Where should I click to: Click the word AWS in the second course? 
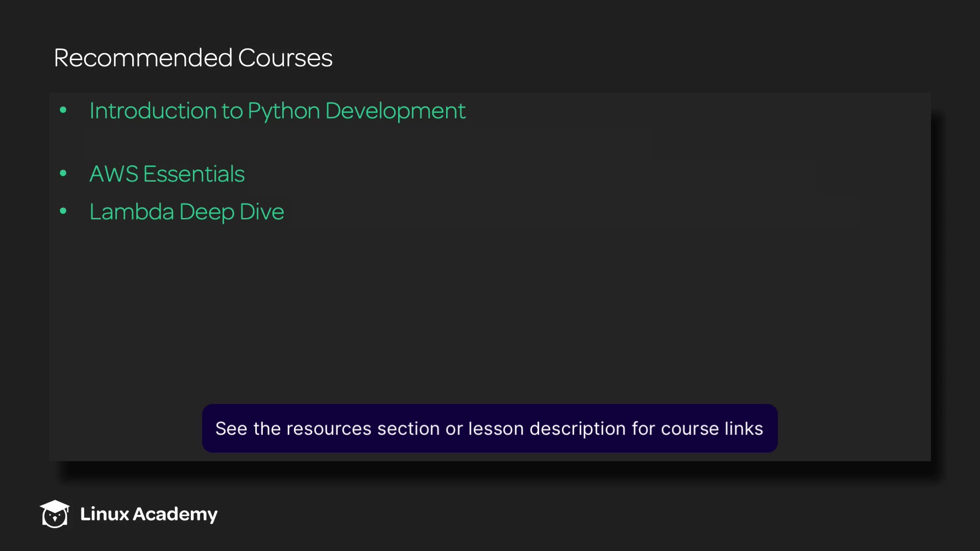click(113, 174)
